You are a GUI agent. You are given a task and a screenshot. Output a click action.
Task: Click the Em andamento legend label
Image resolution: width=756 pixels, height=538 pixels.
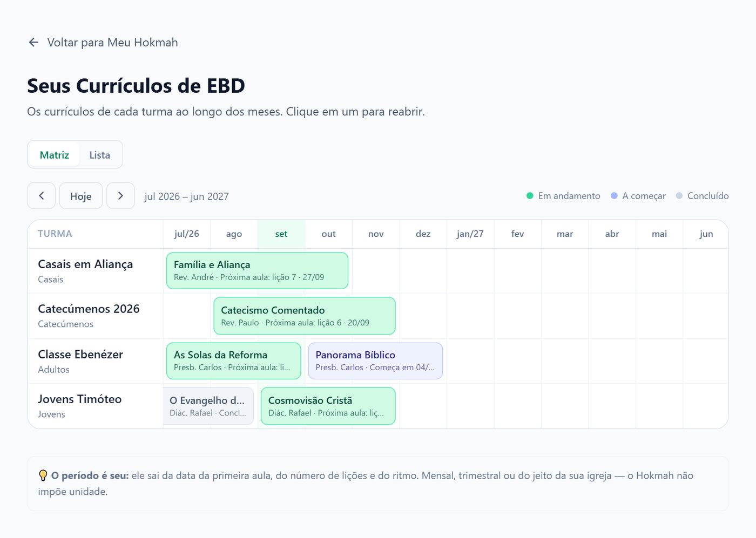(x=569, y=196)
